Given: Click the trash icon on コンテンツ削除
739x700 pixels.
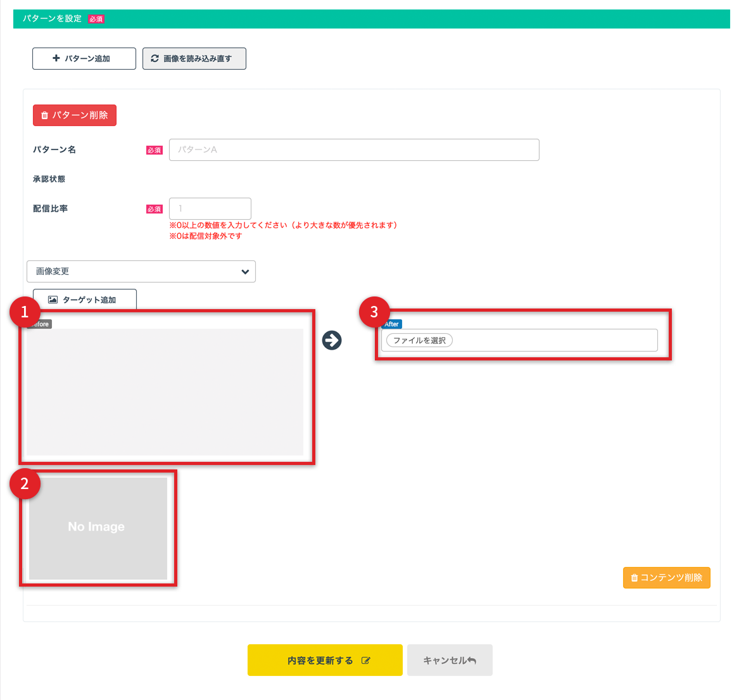Looking at the screenshot, I should 634,578.
